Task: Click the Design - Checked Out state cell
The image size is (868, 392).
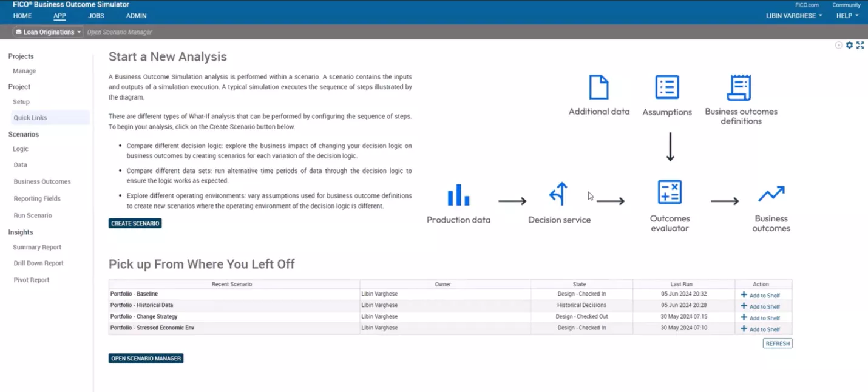Action: [x=581, y=317]
